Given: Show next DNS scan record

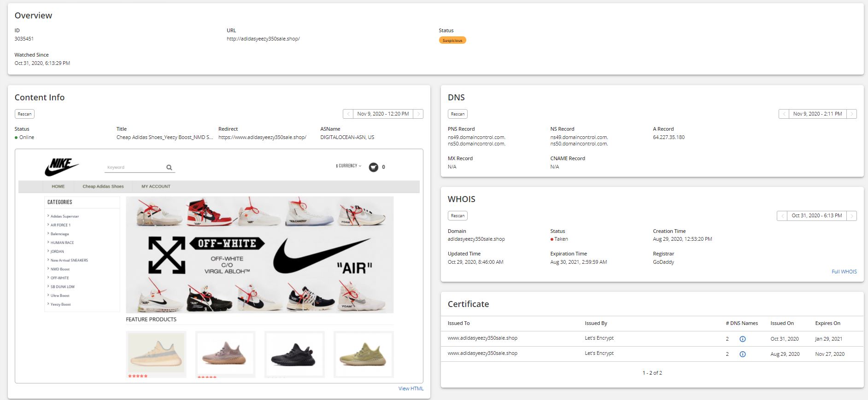Looking at the screenshot, I should pos(851,114).
